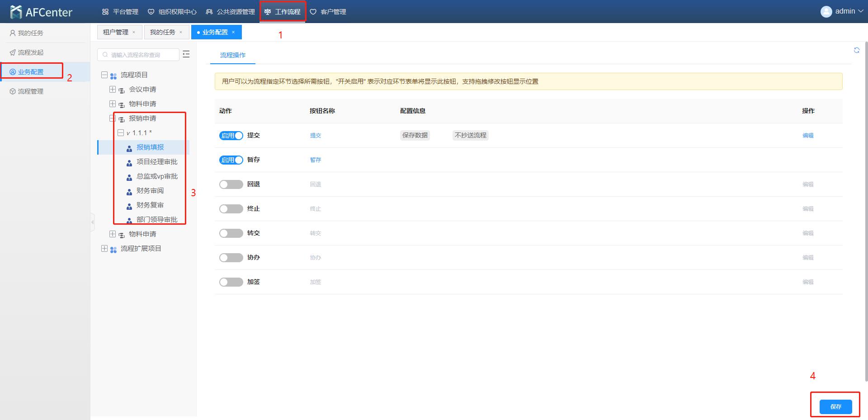Click 编辑 link in the 提交 row
868x420 pixels.
[807, 136]
